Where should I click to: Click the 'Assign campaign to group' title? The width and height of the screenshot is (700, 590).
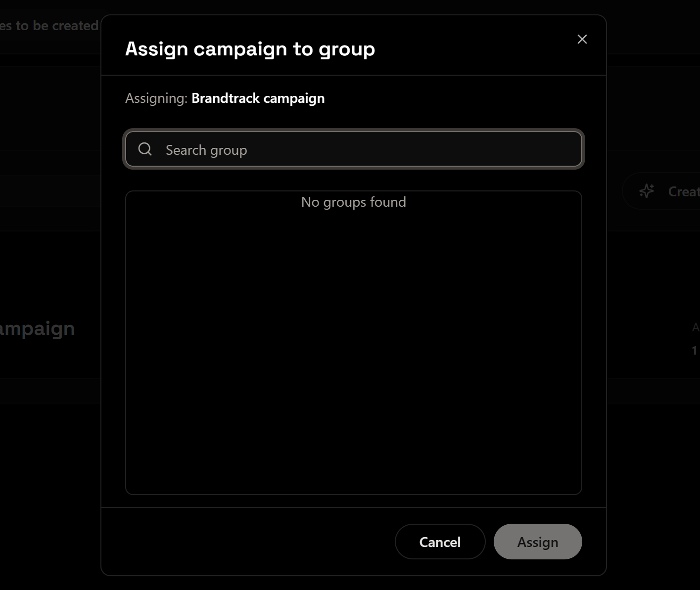coord(250,49)
